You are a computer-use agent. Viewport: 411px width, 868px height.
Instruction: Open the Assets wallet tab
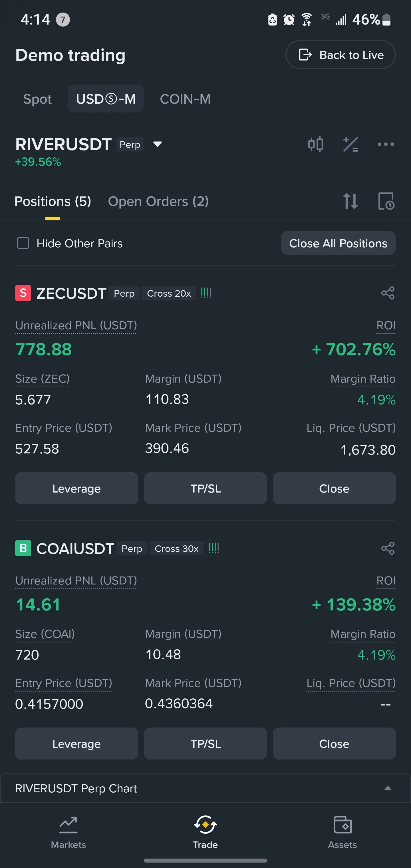point(342,832)
